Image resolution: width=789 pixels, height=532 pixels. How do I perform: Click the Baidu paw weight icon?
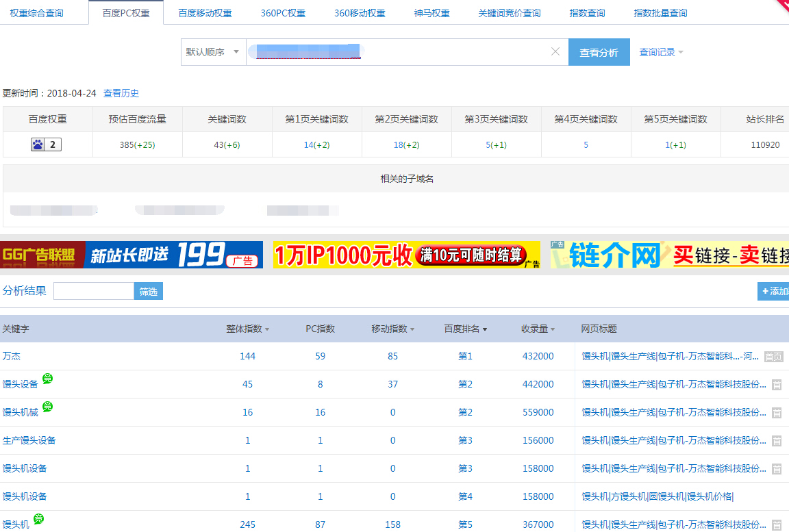coord(38,144)
